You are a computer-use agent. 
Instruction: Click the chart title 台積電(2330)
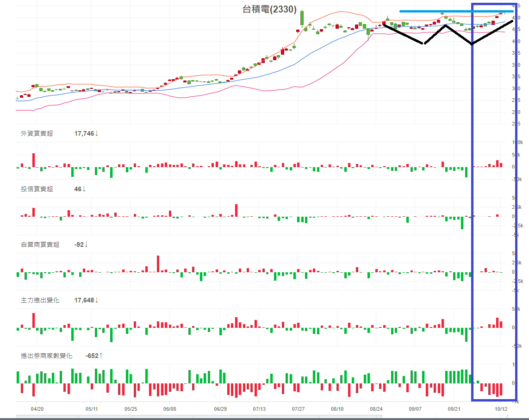(x=269, y=9)
